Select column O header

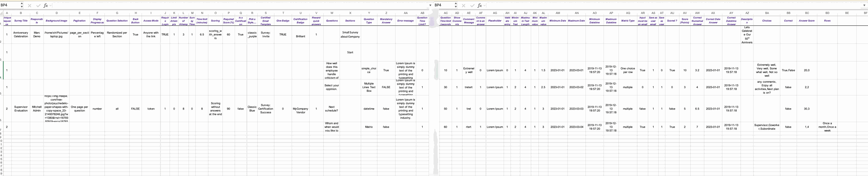[215, 13]
